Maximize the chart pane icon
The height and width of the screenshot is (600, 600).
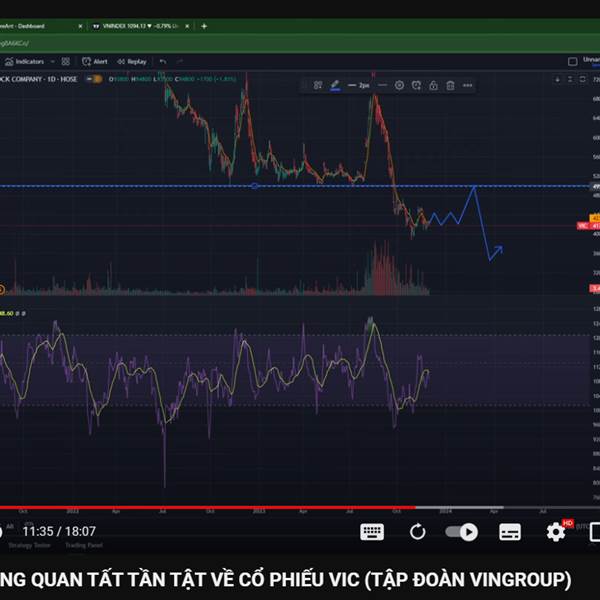click(582, 80)
